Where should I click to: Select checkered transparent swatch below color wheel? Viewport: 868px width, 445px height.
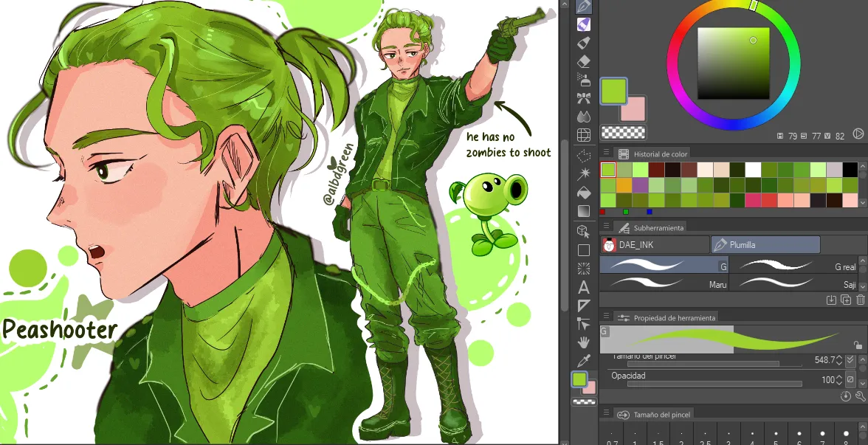(x=623, y=132)
